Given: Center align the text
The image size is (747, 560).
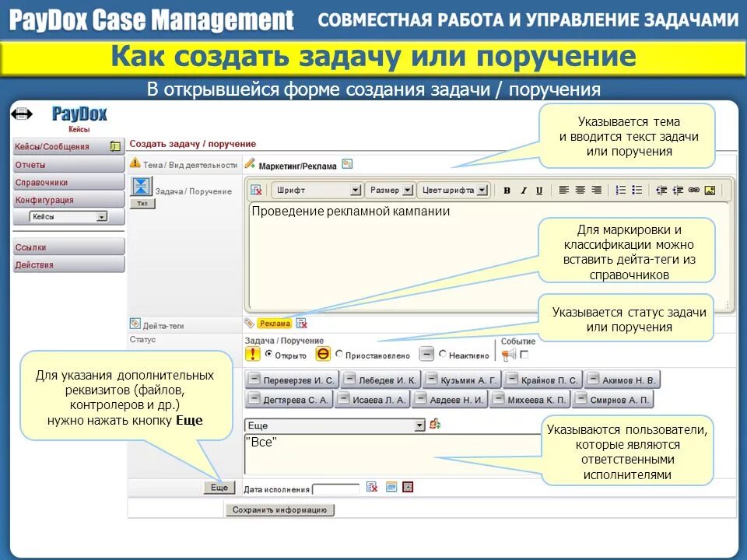Looking at the screenshot, I should tap(580, 190).
